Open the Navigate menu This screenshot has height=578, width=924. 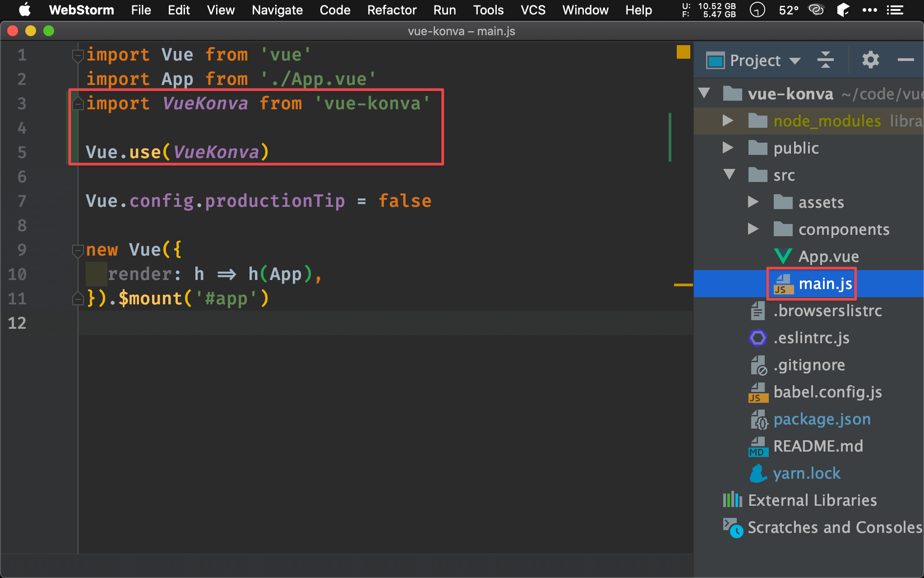point(277,10)
